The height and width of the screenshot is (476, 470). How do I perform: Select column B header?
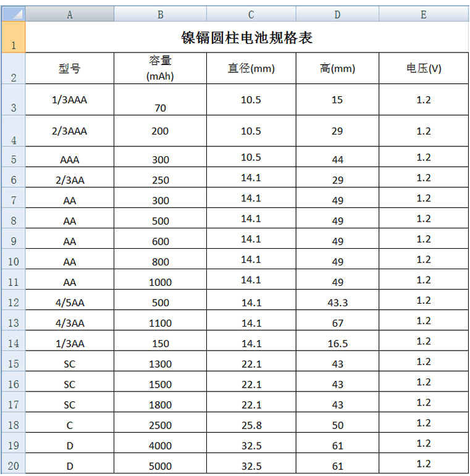pos(161,14)
